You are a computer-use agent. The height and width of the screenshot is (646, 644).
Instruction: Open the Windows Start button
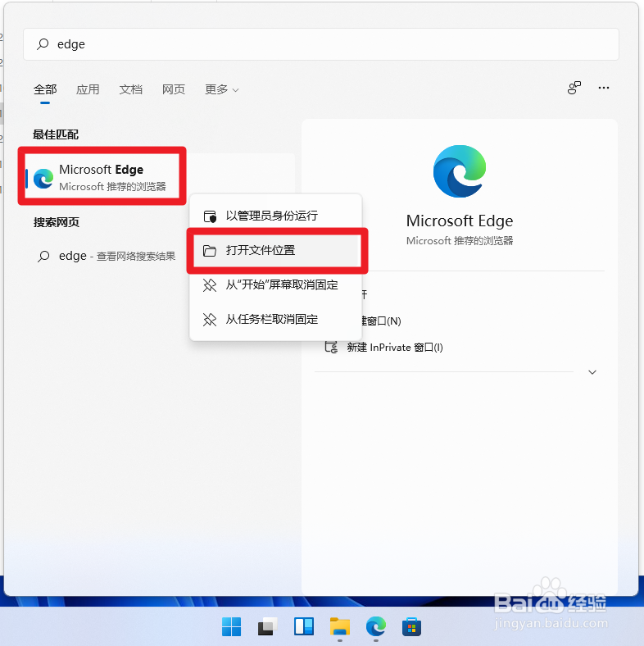click(x=231, y=626)
